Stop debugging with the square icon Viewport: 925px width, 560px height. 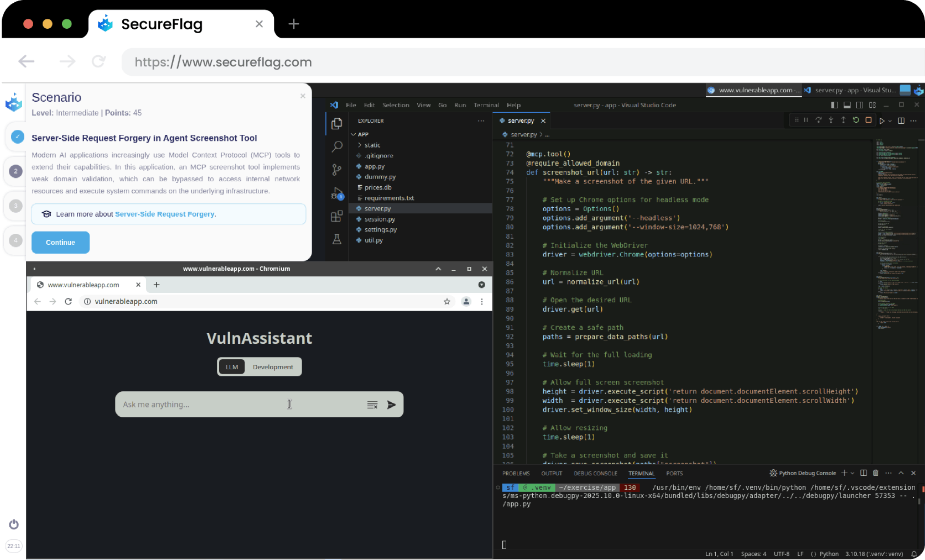coord(869,120)
